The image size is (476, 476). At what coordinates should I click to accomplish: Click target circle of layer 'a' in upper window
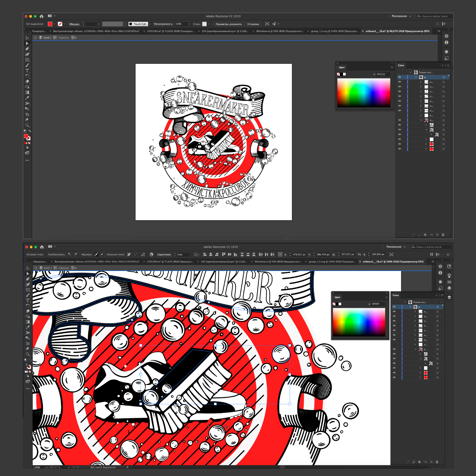[x=444, y=77]
